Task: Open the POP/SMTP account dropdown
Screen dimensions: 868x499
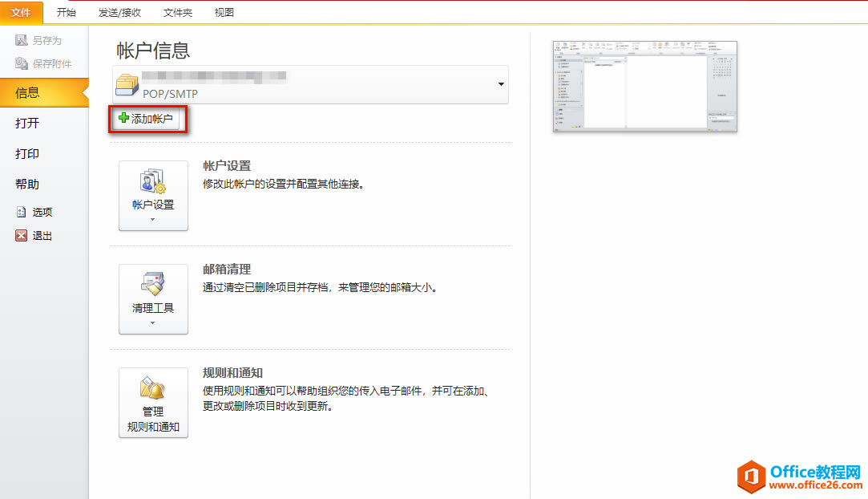Action: tap(501, 84)
